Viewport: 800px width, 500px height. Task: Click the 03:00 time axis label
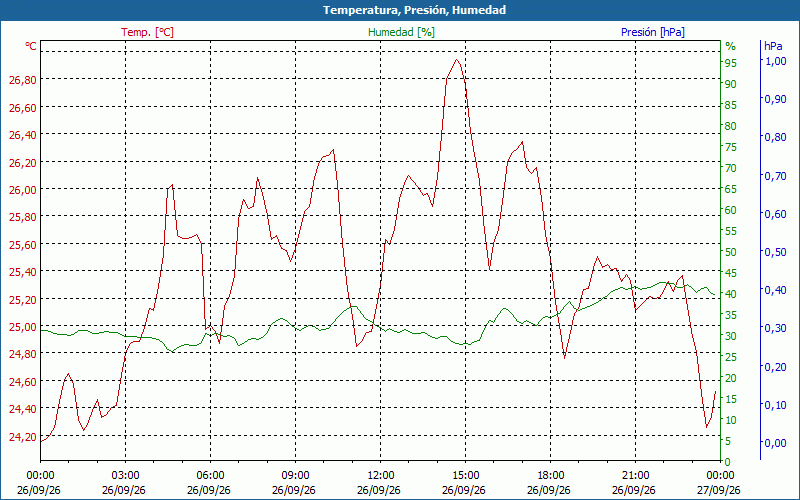click(x=125, y=476)
